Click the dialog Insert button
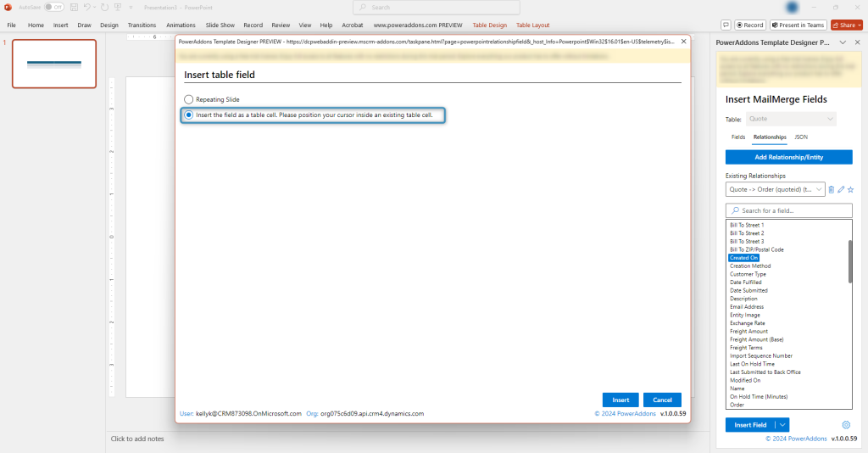 pyautogui.click(x=620, y=400)
